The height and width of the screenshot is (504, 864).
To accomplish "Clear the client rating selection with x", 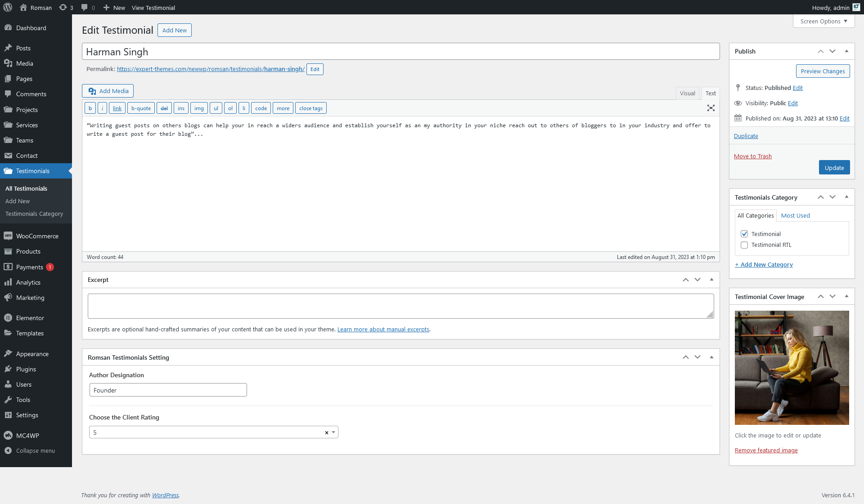I will [326, 433].
